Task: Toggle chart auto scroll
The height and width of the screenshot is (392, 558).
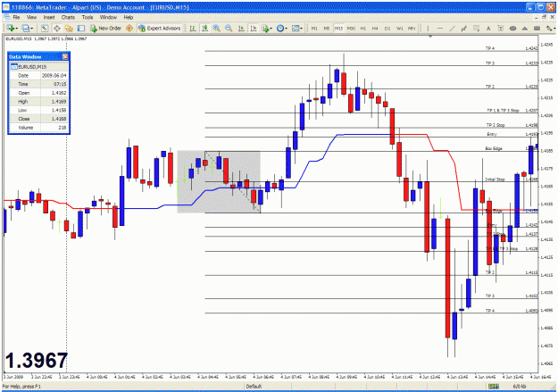Action: pos(241,28)
